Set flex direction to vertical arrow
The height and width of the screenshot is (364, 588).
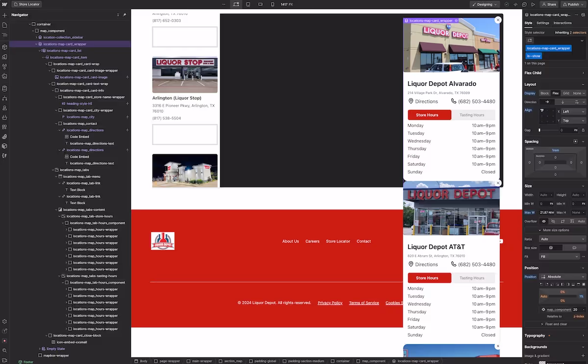pyautogui.click(x=563, y=102)
